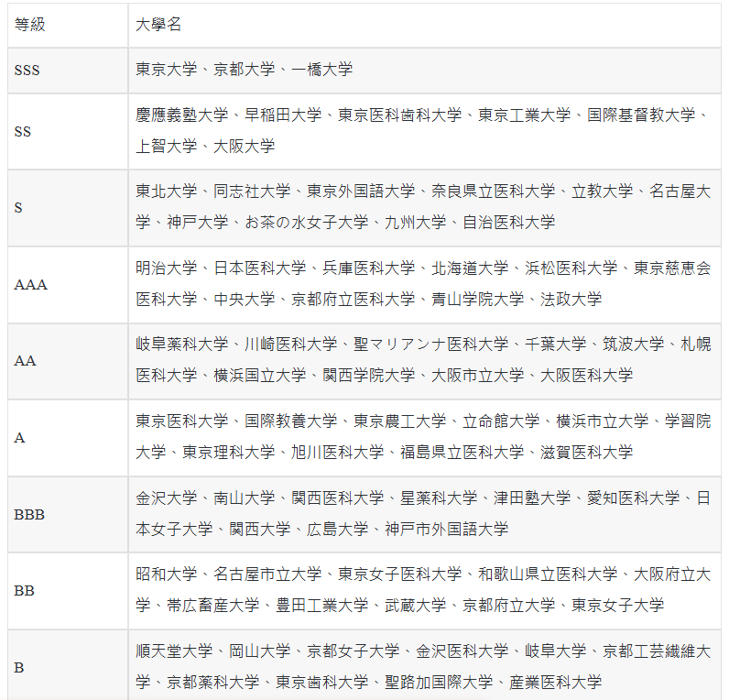Click 浜松医科大学 text
The image size is (729, 700).
coord(571,268)
